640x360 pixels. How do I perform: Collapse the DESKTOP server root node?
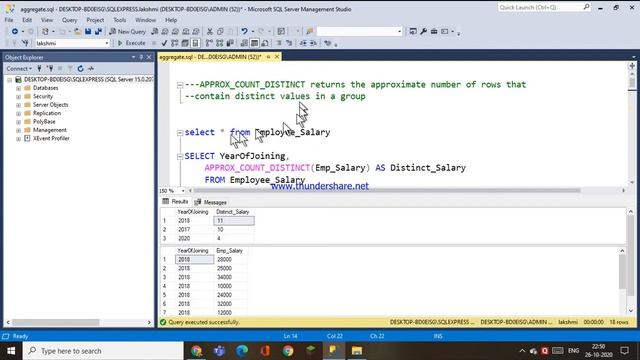tap(9, 80)
